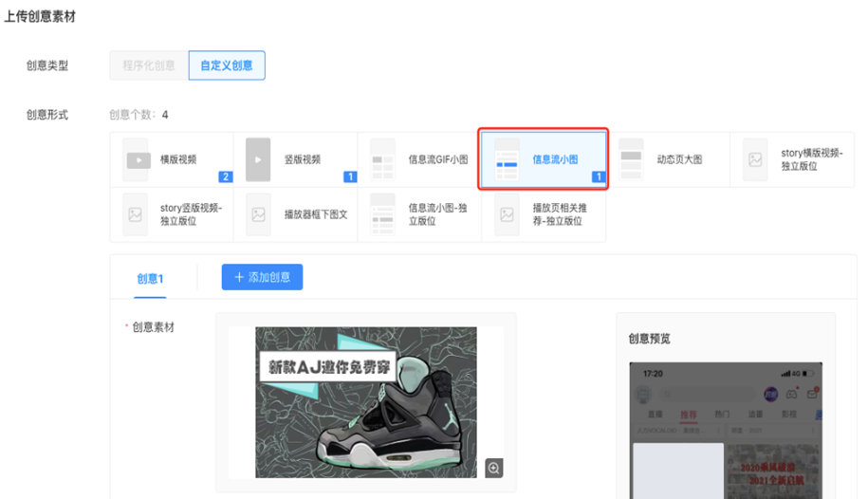This screenshot has width=868, height=499.
Task: Choose the 横版视频 creative format card
Action: tap(172, 159)
